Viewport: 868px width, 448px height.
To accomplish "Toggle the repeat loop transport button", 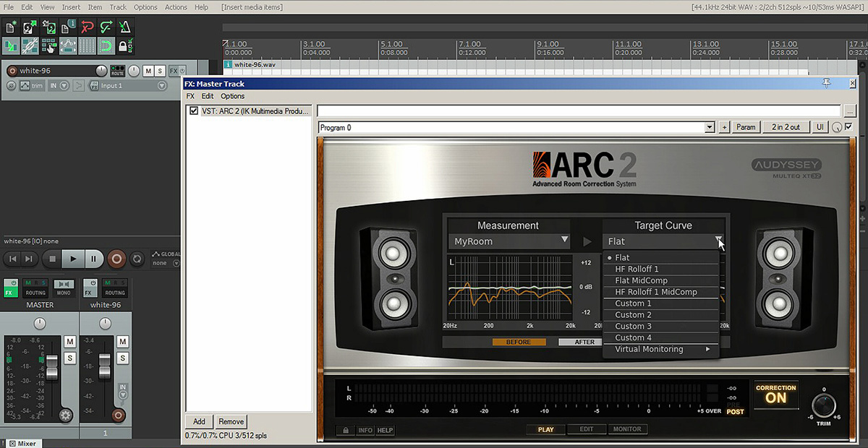I will (x=137, y=259).
